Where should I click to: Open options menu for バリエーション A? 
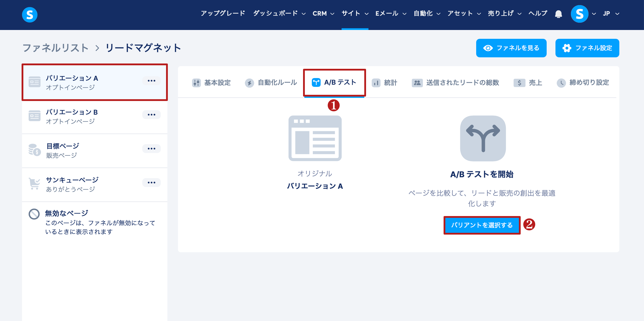(151, 81)
